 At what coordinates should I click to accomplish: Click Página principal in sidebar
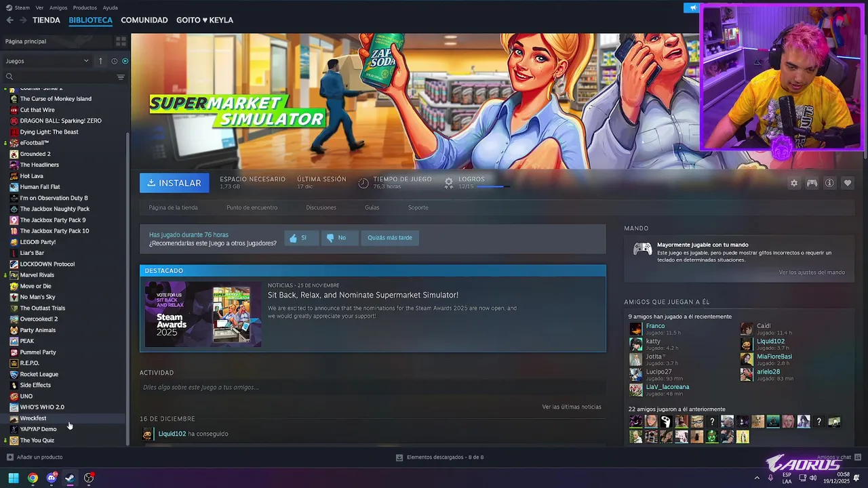click(x=26, y=41)
